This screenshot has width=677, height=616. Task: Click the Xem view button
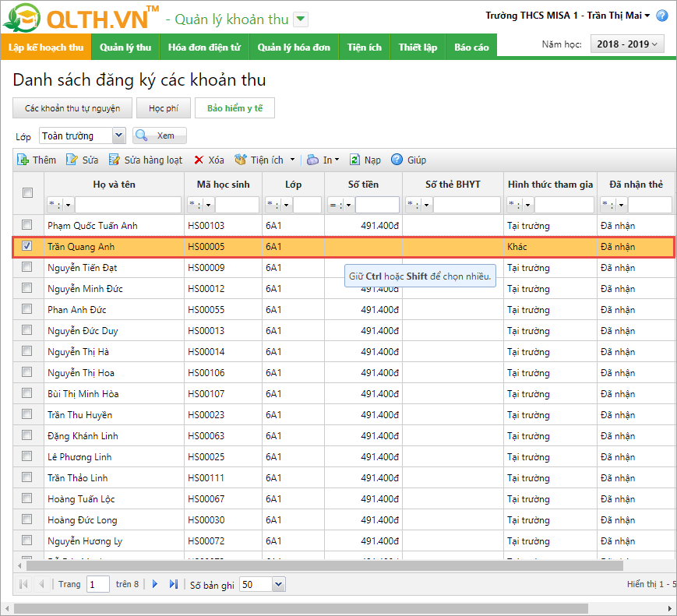tap(160, 136)
